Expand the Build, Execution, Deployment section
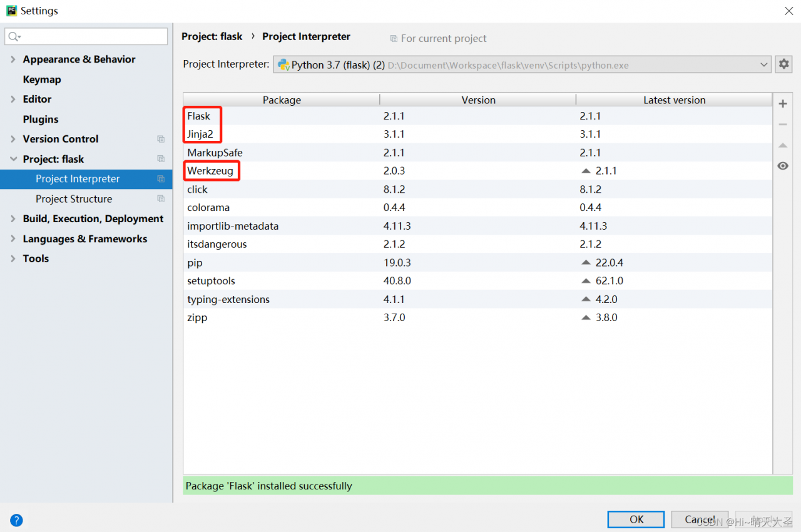The width and height of the screenshot is (801, 532). coord(13,219)
